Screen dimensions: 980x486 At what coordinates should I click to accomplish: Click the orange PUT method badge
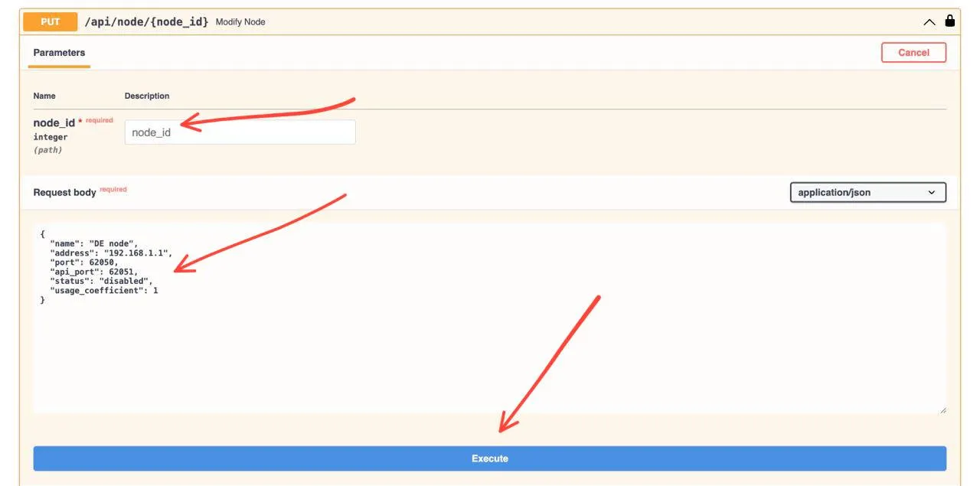(49, 21)
